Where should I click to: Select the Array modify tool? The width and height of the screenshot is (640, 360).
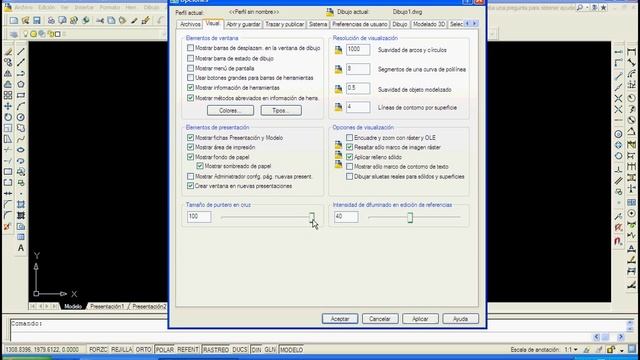coord(8,95)
